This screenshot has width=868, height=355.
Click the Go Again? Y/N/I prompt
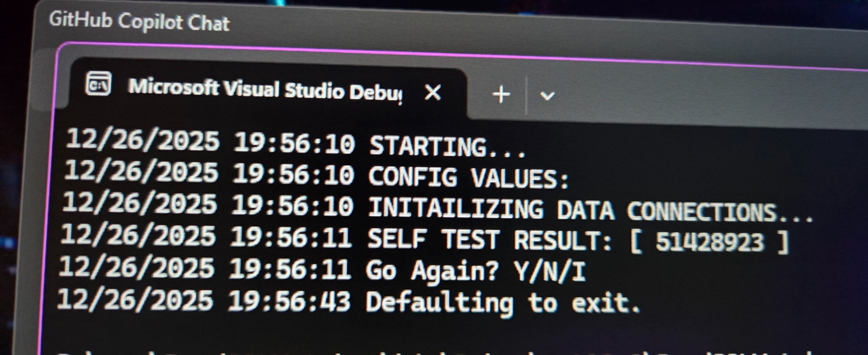click(x=475, y=270)
